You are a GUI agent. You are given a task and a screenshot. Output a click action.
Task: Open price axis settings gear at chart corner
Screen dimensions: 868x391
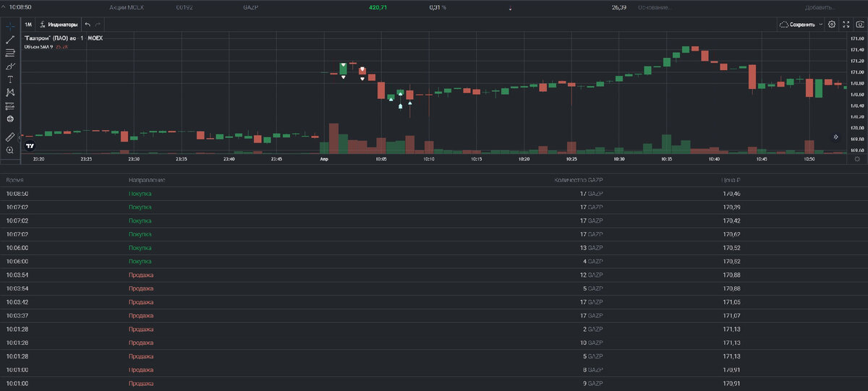(x=859, y=160)
